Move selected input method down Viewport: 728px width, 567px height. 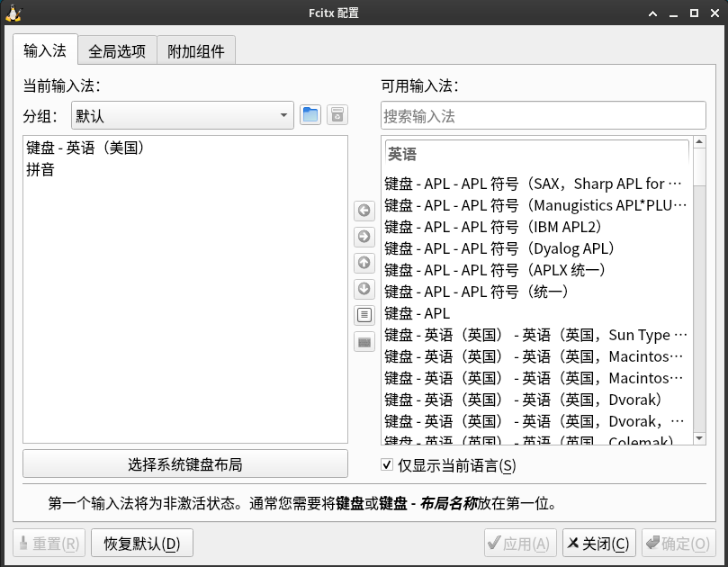pos(364,289)
